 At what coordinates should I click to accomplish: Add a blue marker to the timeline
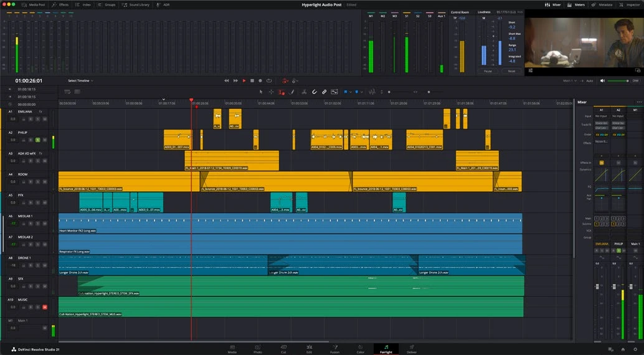pyautogui.click(x=356, y=92)
